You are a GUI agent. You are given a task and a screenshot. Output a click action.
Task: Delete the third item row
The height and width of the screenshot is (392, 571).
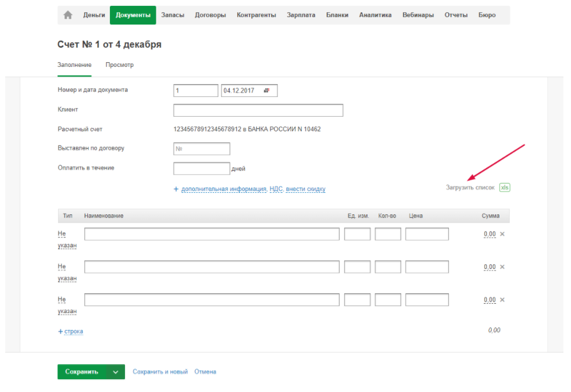click(502, 300)
